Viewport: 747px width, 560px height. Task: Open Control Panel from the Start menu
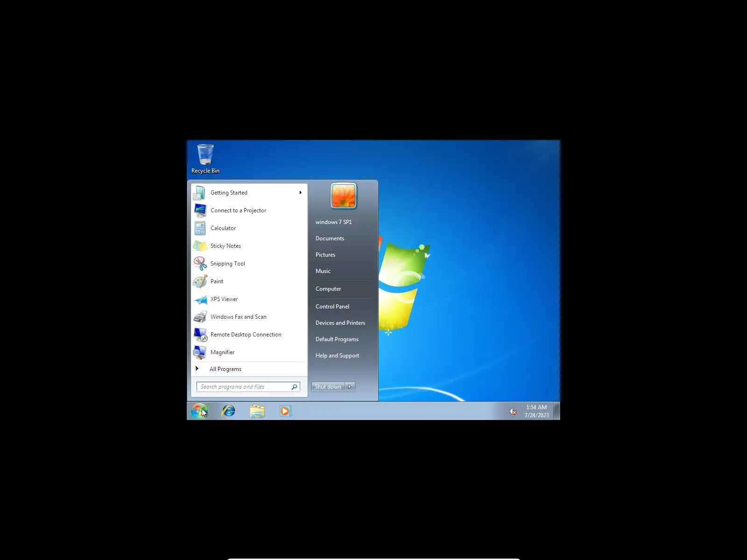[332, 307]
